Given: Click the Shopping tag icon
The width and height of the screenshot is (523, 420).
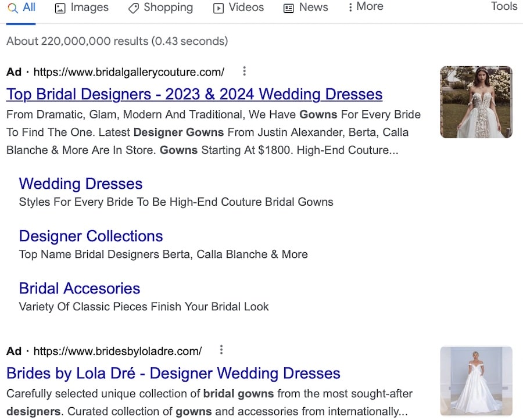Looking at the screenshot, I should tap(134, 8).
